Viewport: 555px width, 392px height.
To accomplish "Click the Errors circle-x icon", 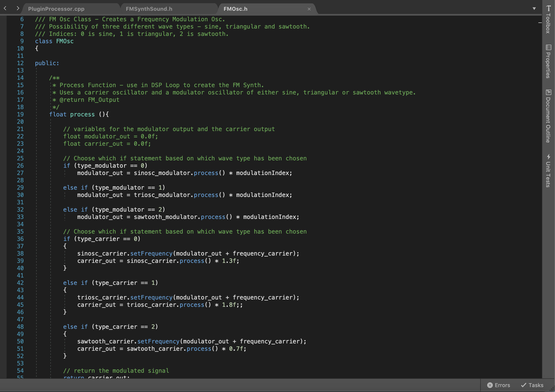I will [x=490, y=385].
